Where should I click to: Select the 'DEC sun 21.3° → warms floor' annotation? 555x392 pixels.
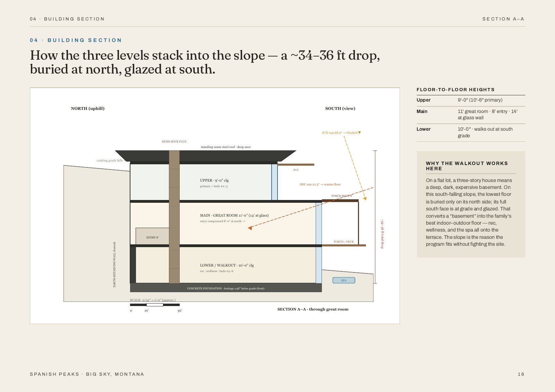pos(320,184)
